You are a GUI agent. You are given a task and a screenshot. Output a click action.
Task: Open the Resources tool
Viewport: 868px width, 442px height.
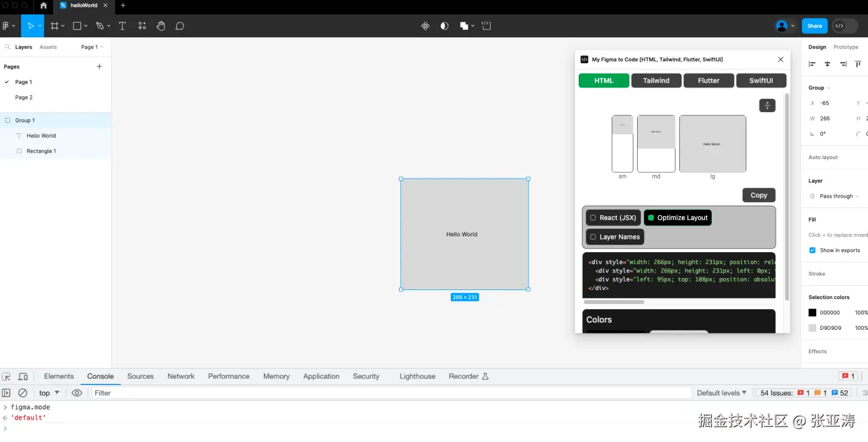(x=142, y=26)
